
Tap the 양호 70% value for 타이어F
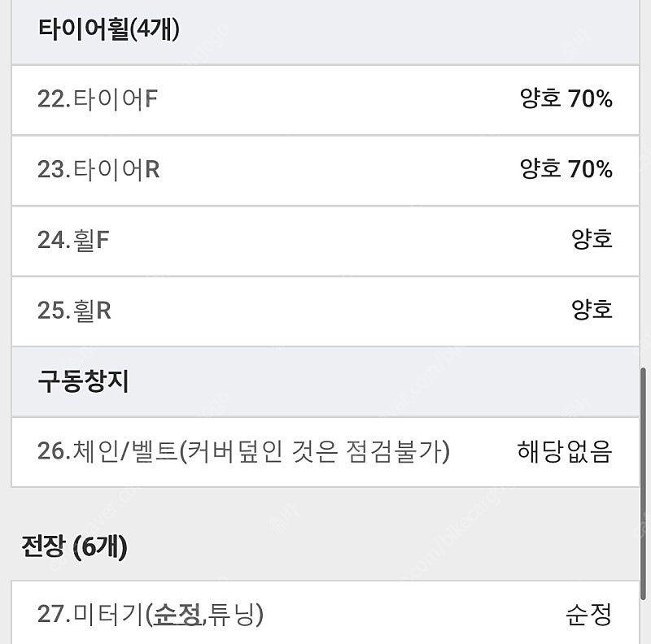tap(566, 98)
